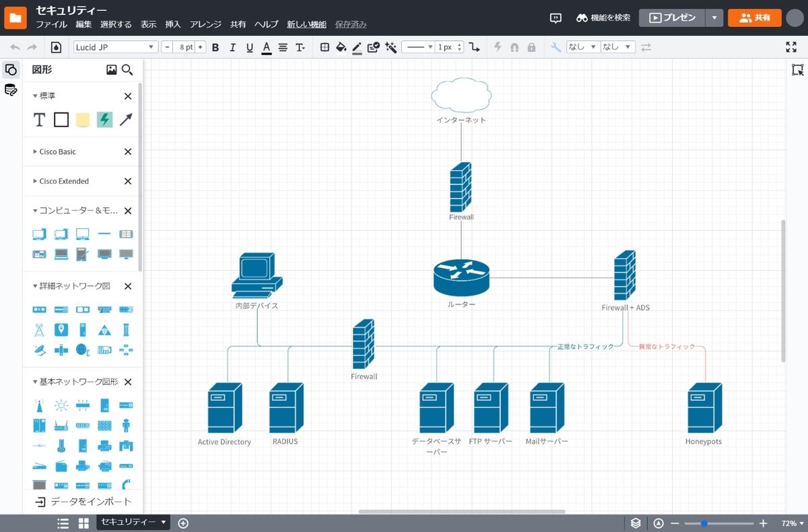Click データをインポート button

click(83, 502)
